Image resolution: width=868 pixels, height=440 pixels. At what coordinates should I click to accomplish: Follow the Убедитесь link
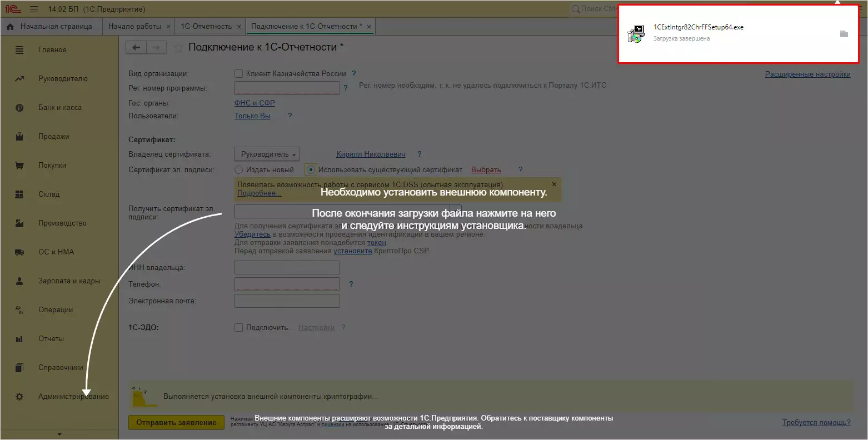pos(252,234)
